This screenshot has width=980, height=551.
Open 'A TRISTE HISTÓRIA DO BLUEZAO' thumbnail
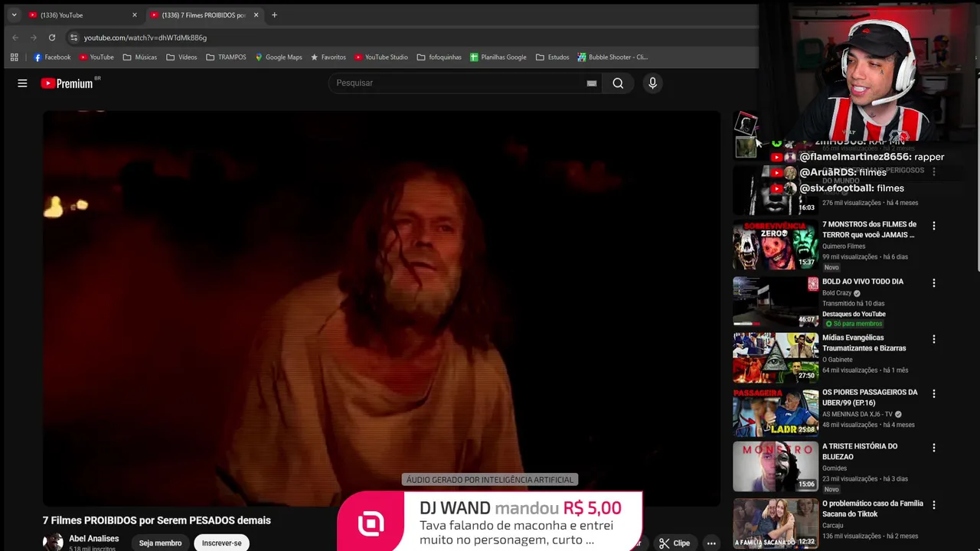click(x=776, y=466)
